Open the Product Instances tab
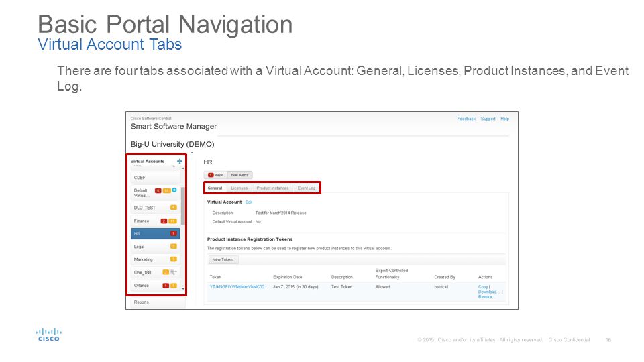The height and width of the screenshot is (362, 644). [273, 188]
